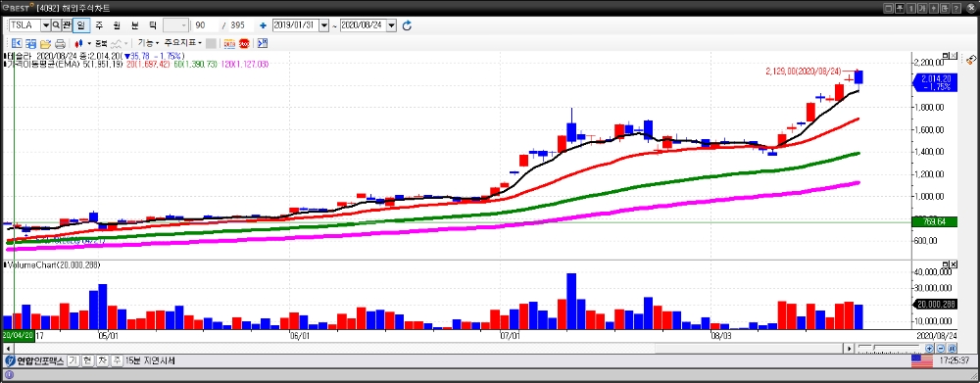This screenshot has height=383, width=980.
Task: Switch to the weekly (주) period toggle
Action: tap(99, 25)
